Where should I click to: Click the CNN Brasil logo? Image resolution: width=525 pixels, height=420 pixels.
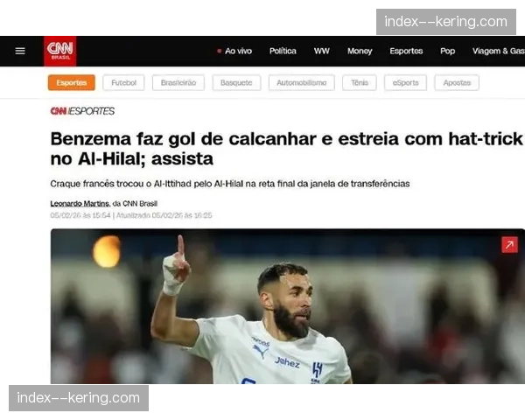point(59,52)
